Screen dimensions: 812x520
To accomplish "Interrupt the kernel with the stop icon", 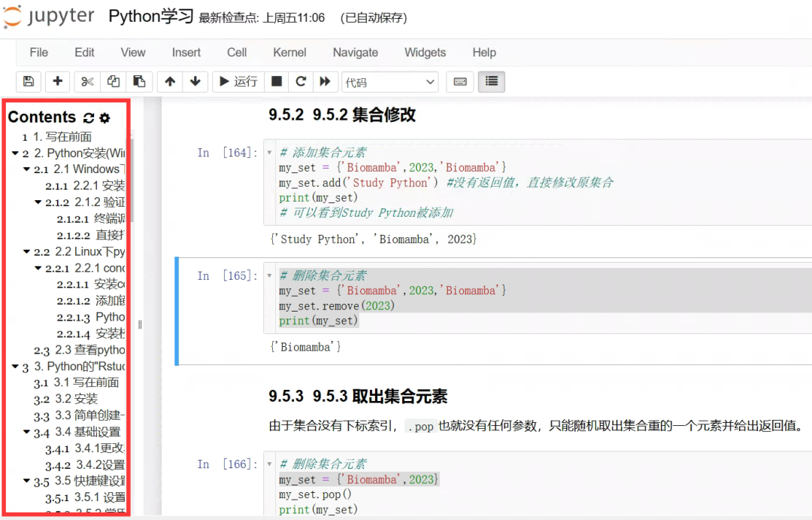I will point(278,81).
